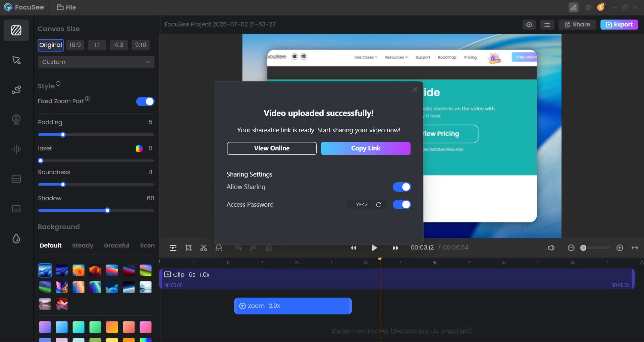The height and width of the screenshot is (342, 644).
Task: Click the pen edit icon in title bar
Action: 574,7
